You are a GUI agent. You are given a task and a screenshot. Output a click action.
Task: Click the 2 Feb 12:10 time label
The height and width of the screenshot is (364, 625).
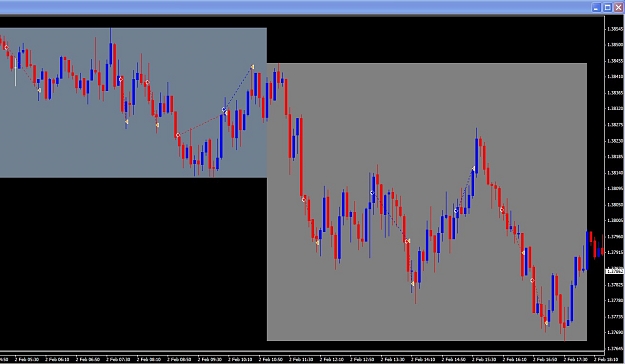click(x=332, y=359)
